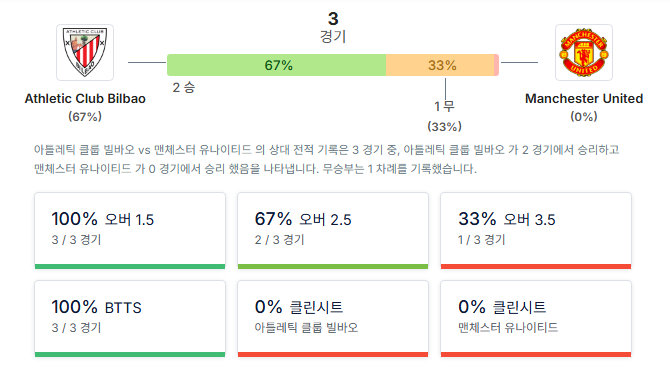This screenshot has width=670, height=369.
Task: Click the thin red loss bar segment
Action: [x=497, y=65]
